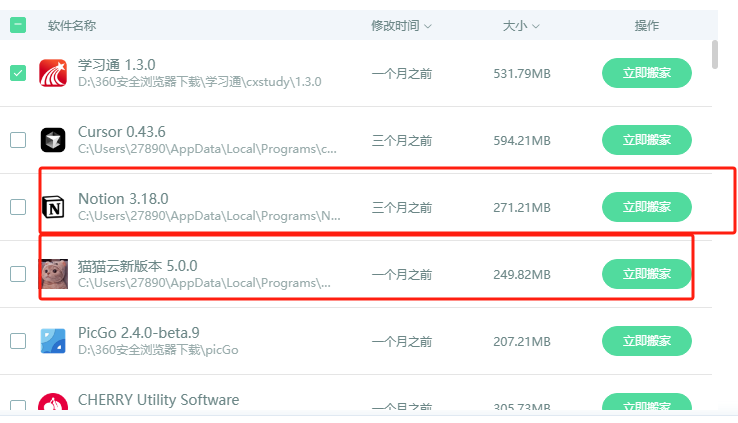Image resolution: width=738 pixels, height=423 pixels.
Task: Click Cursor's 三个月之前 modified time
Action: (x=402, y=141)
